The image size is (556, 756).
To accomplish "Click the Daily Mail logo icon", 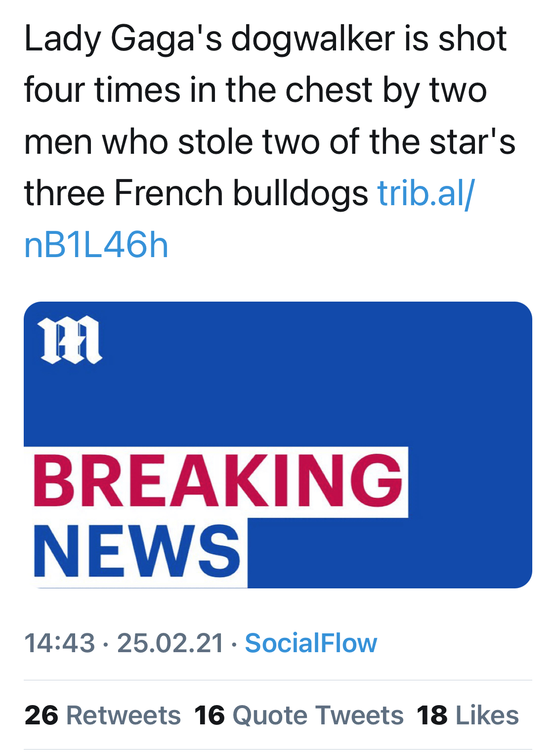I will point(71,340).
